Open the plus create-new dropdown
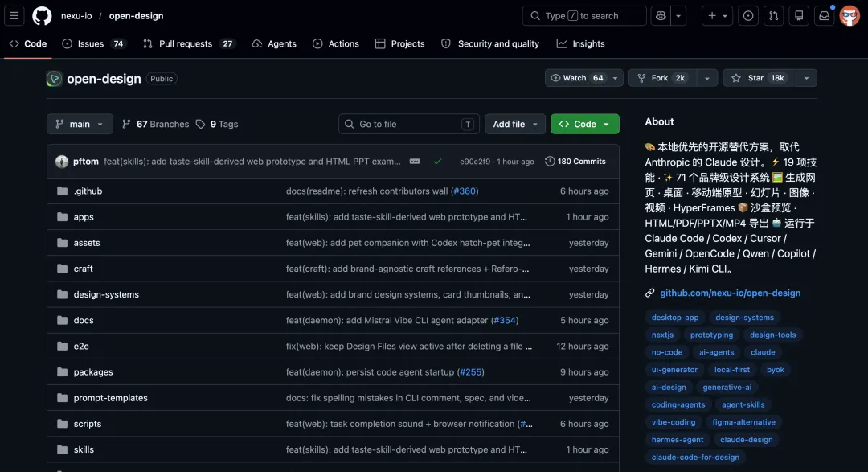The width and height of the screenshot is (868, 472). tap(717, 15)
